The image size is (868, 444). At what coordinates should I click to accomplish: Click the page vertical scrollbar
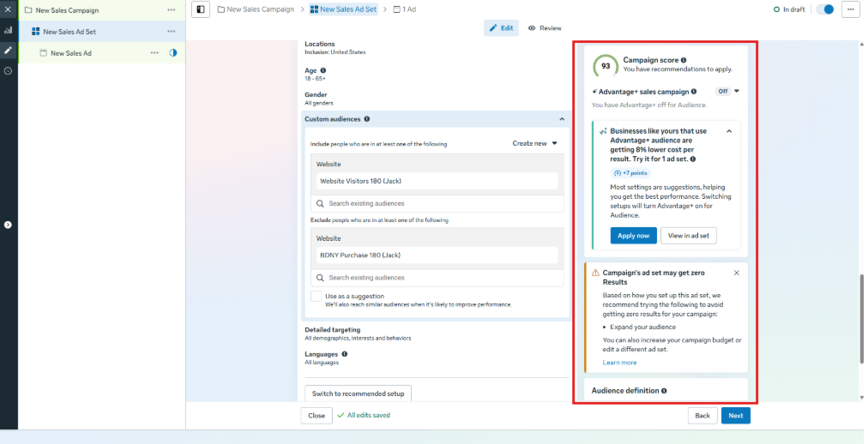tap(861, 319)
